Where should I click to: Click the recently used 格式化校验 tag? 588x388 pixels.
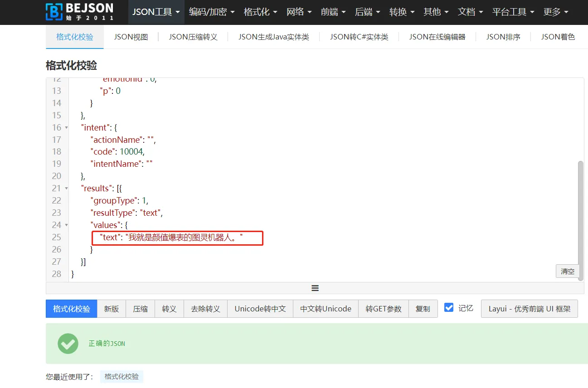click(x=121, y=377)
